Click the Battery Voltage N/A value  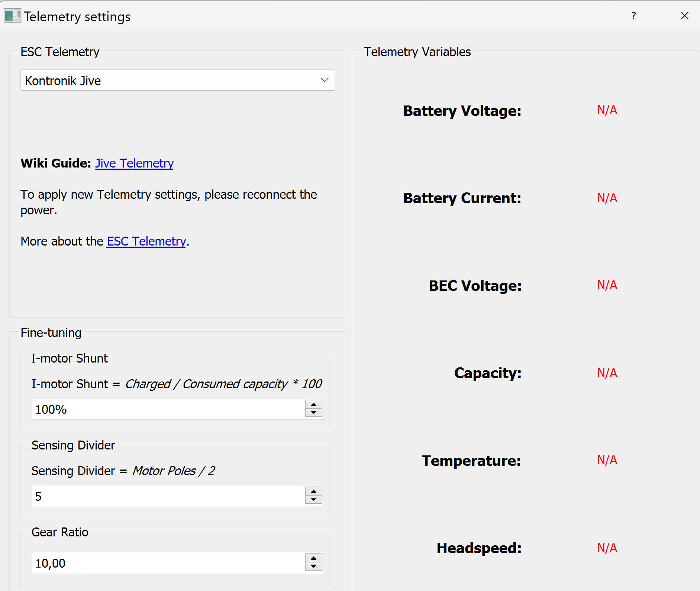tap(607, 110)
